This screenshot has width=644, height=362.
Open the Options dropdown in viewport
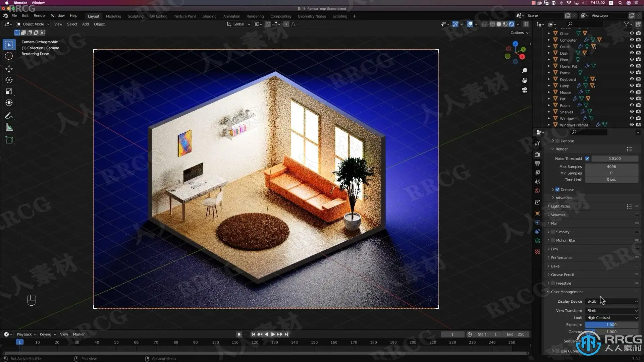coord(519,33)
